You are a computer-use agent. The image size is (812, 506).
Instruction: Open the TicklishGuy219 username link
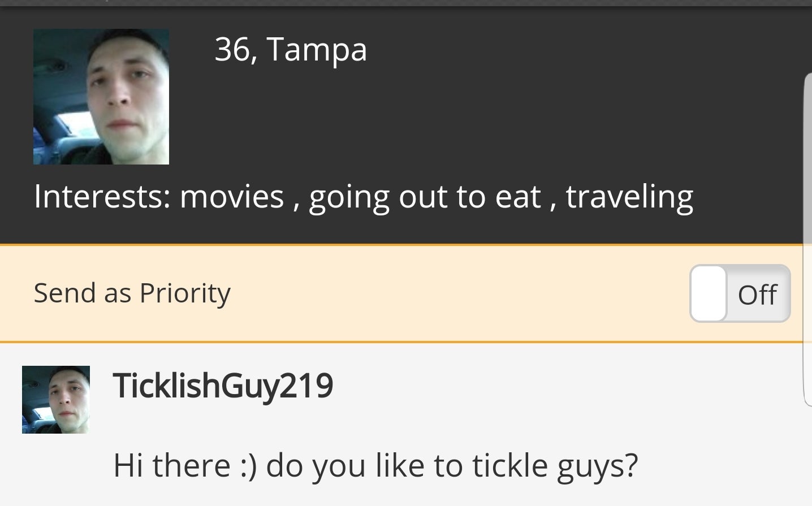pyautogui.click(x=223, y=386)
